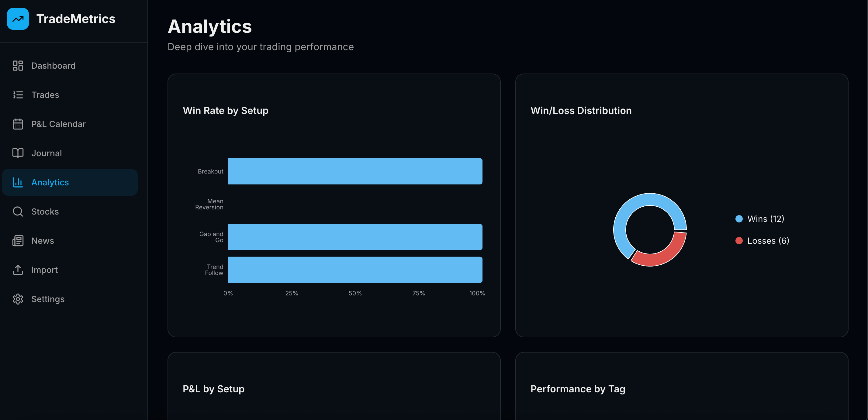Click the Win Rate by Setup panel title
Viewport: 868px width, 420px height.
pos(225,111)
